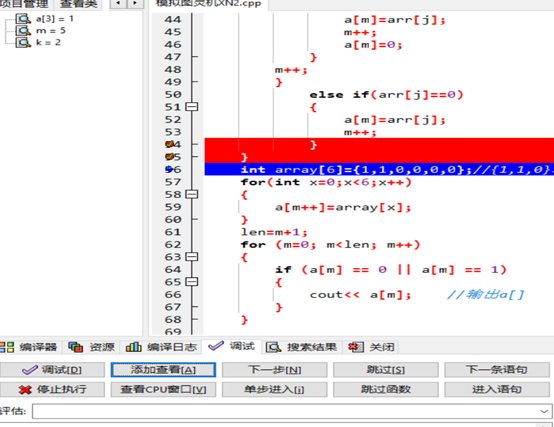Click the 关闭 panel tab
This screenshot has height=427, width=554.
tap(371, 347)
